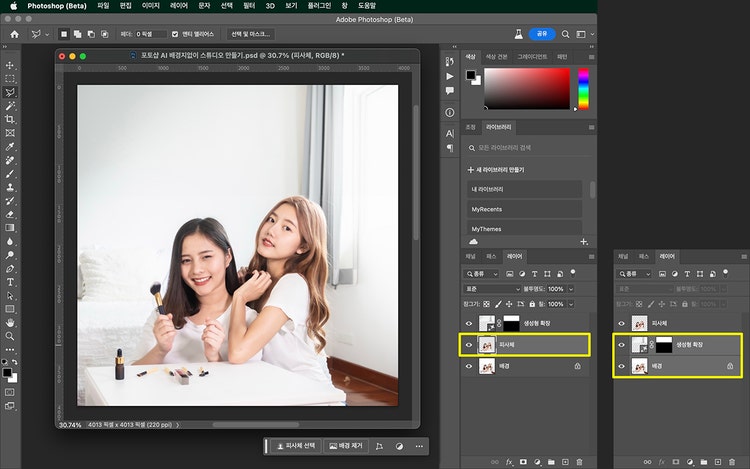This screenshot has width=750, height=469.
Task: Select the Eyedropper tool
Action: coord(10,146)
